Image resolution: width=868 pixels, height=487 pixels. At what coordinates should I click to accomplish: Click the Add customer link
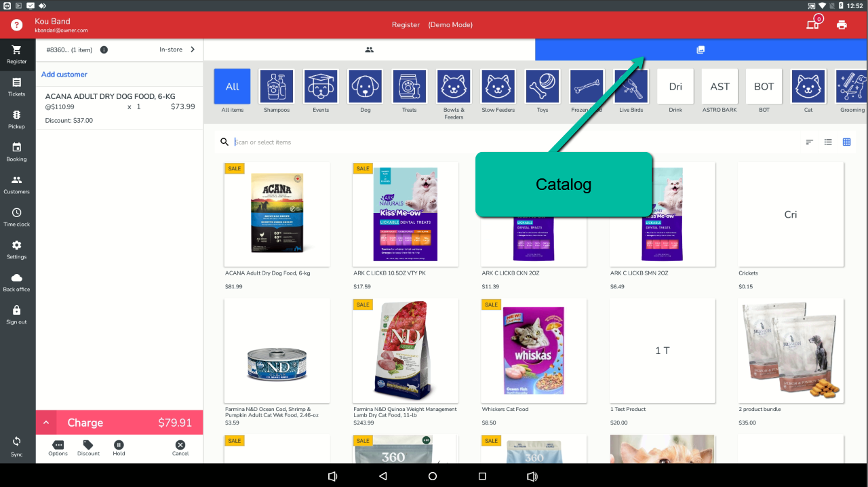point(64,75)
